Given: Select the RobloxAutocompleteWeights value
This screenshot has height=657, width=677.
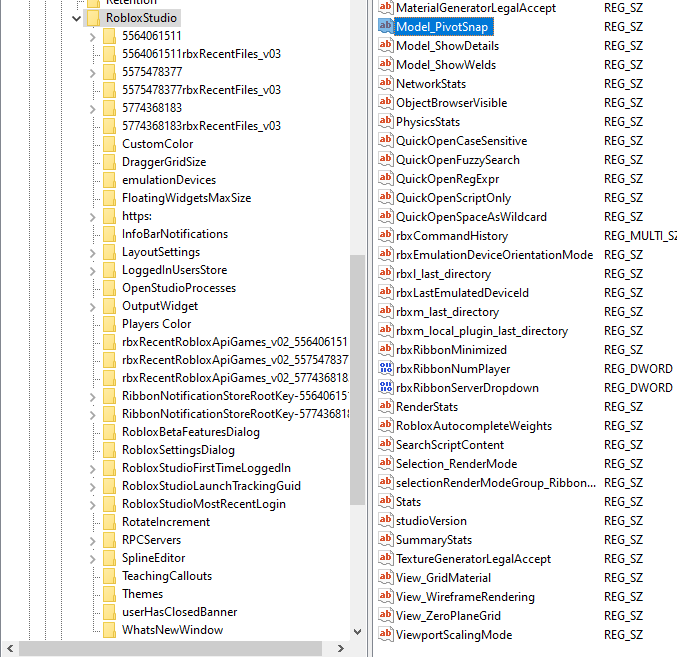Looking at the screenshot, I should 474,426.
